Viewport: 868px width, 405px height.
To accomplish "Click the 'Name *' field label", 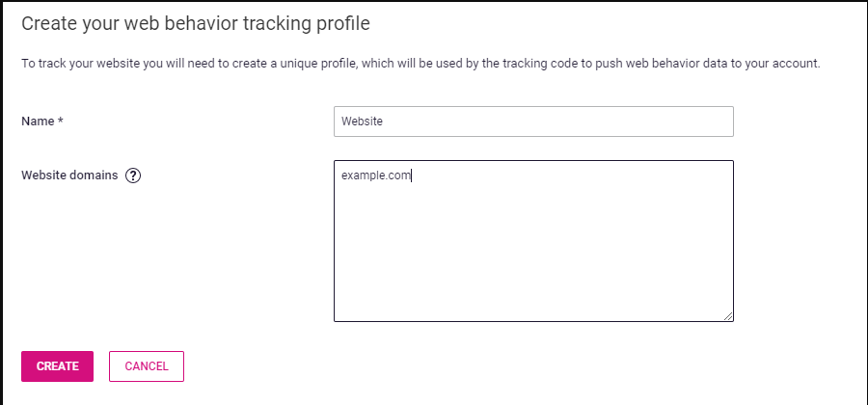I will 42,121.
